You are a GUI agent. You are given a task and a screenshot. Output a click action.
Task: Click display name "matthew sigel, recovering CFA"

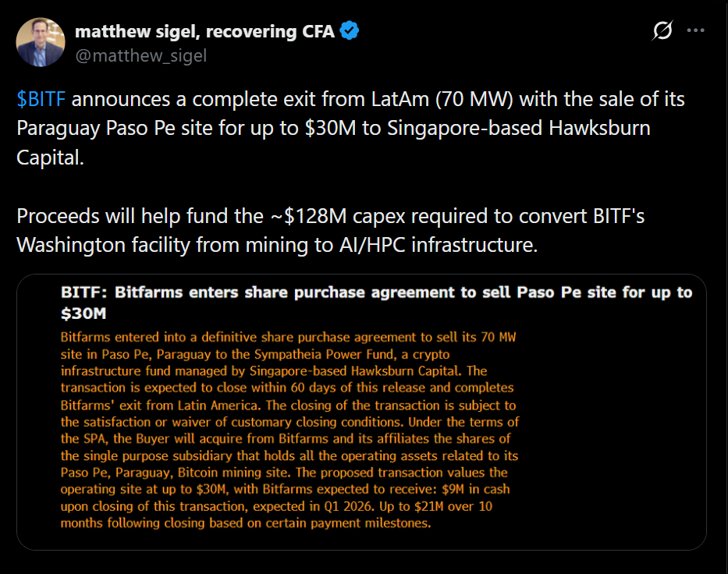205,31
